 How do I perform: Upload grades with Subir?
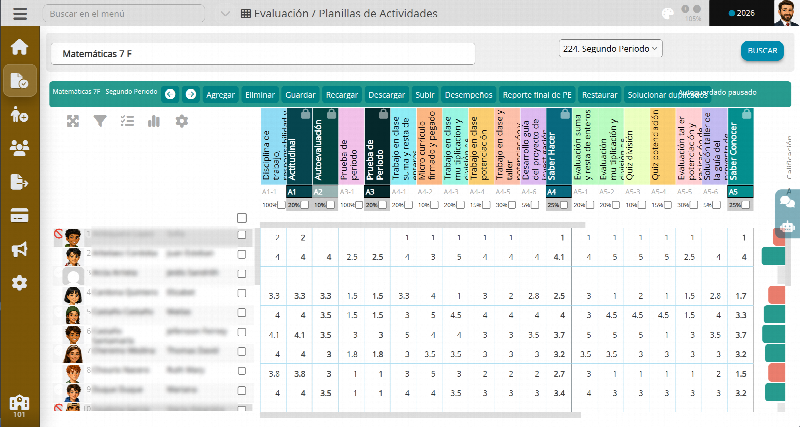tap(425, 95)
